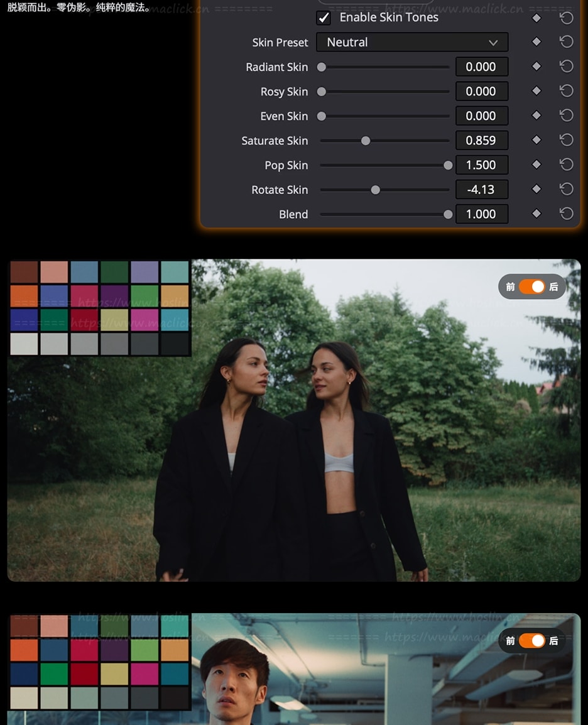The height and width of the screenshot is (725, 588).
Task: Edit the Even Skin value field
Action: click(482, 116)
